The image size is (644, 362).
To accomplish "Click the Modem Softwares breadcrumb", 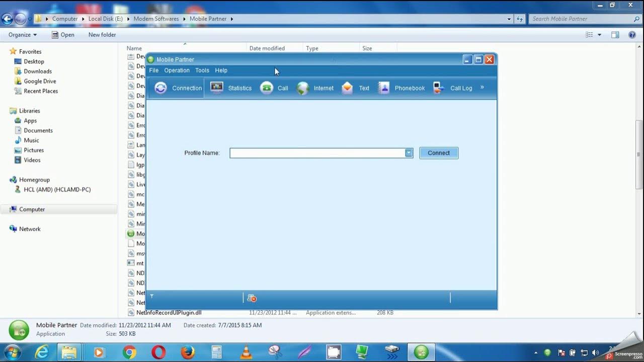I will pyautogui.click(x=156, y=19).
